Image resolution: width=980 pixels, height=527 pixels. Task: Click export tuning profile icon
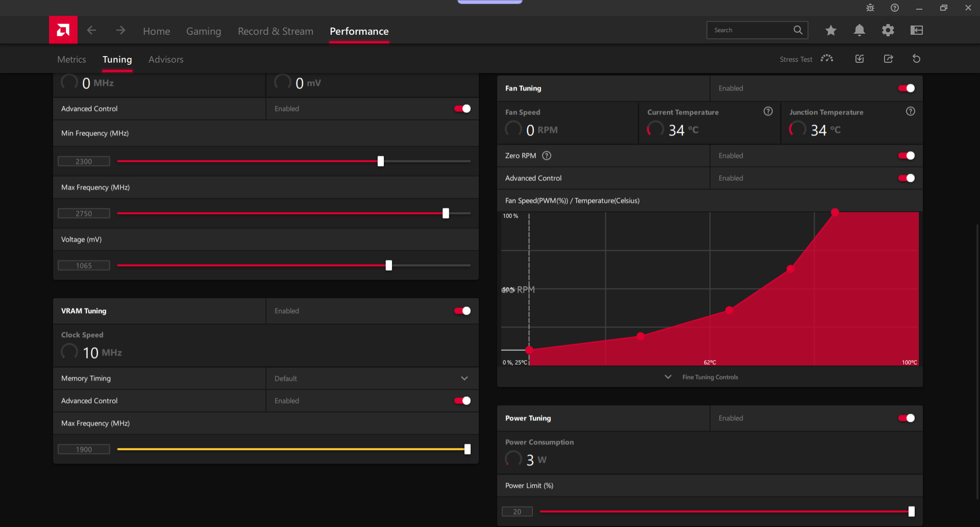click(889, 59)
